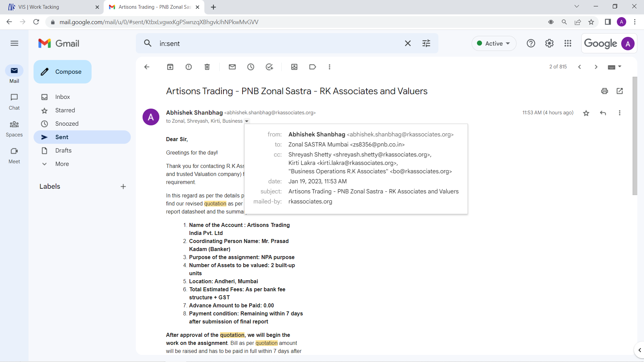Go to the older email arrow

coord(596,67)
